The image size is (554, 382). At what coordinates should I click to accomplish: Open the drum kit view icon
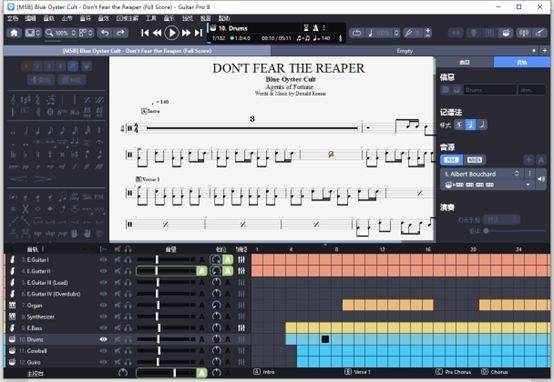tap(506, 33)
